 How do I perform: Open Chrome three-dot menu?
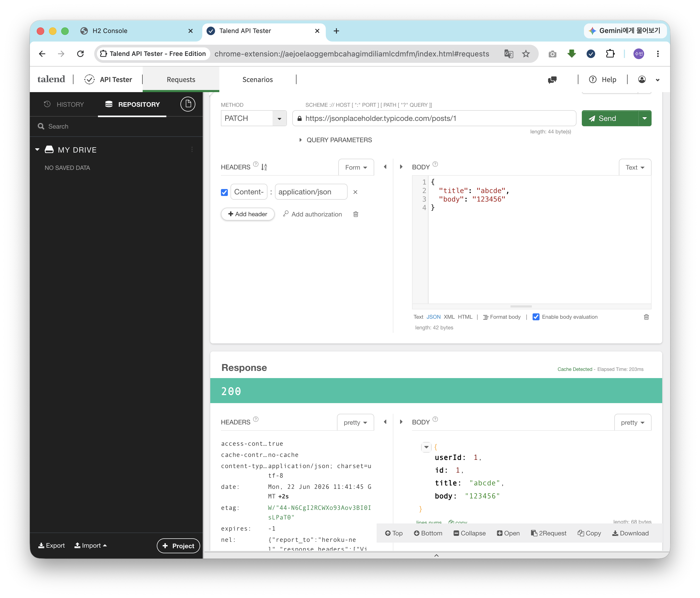[x=658, y=54]
